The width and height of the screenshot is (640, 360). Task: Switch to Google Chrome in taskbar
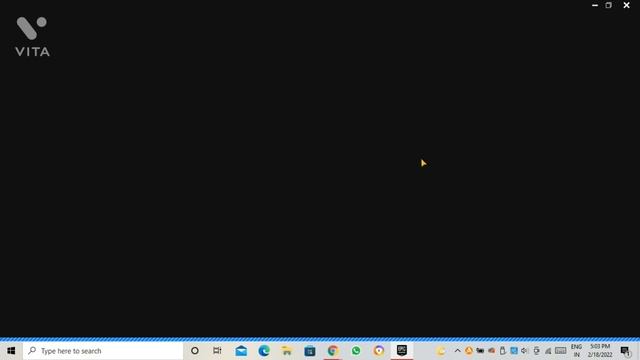pos(333,351)
